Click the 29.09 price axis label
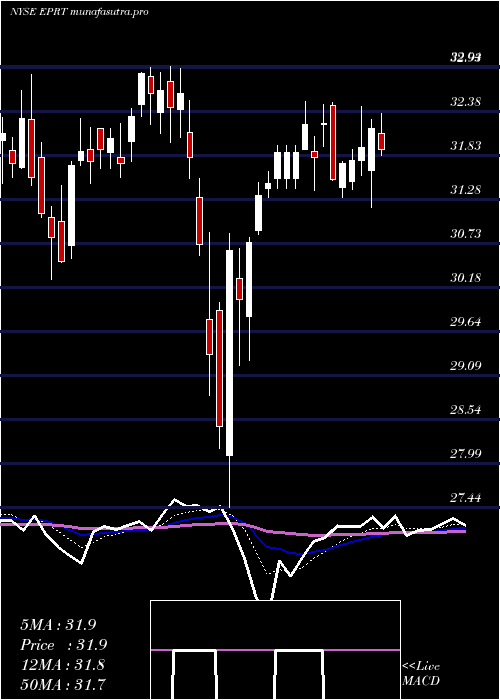This screenshot has height=700, width=500. click(466, 366)
